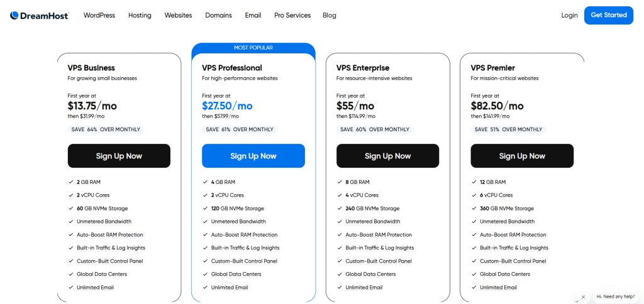The image size is (644, 304).
Task: Click the Login link
Action: [x=569, y=15]
